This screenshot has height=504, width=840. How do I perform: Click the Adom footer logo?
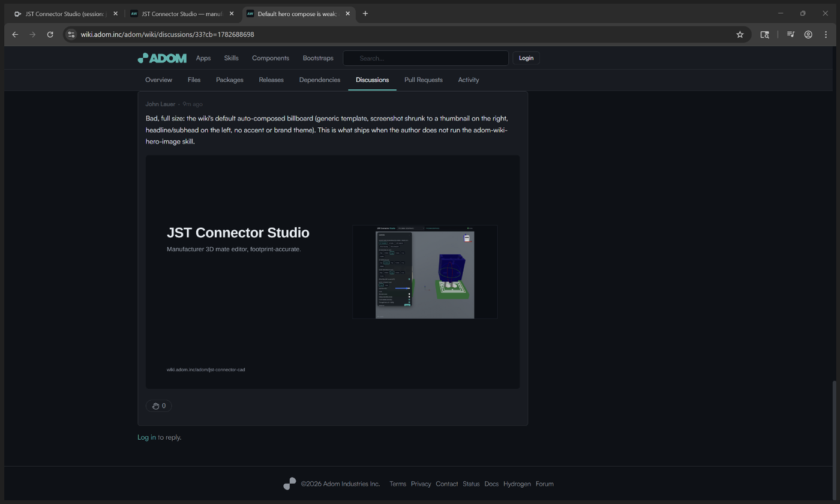tap(290, 484)
